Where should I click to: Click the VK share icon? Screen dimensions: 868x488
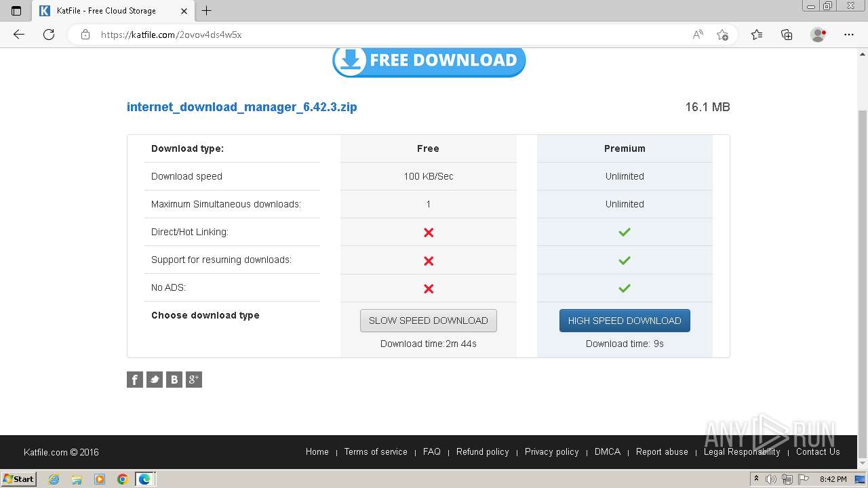click(x=174, y=380)
